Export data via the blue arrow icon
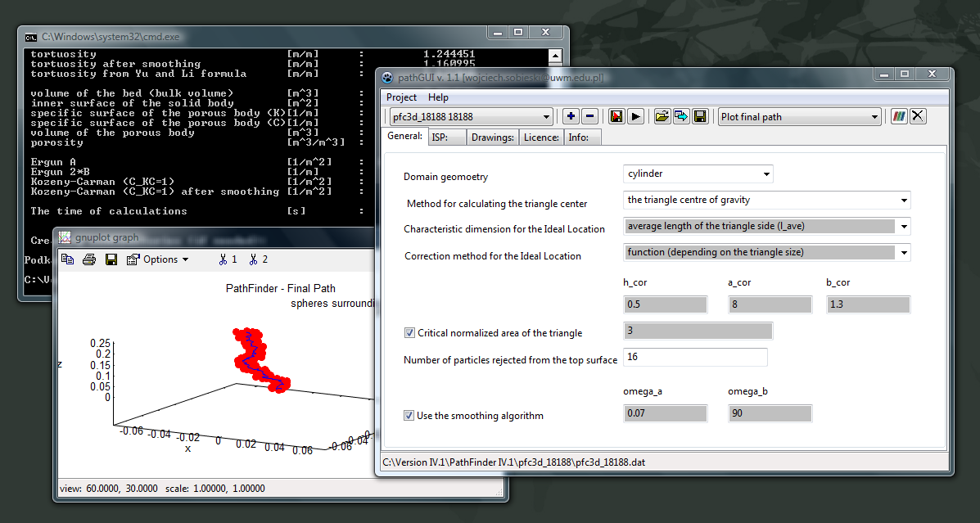Screen dimensions: 980x523 [x=680, y=116]
